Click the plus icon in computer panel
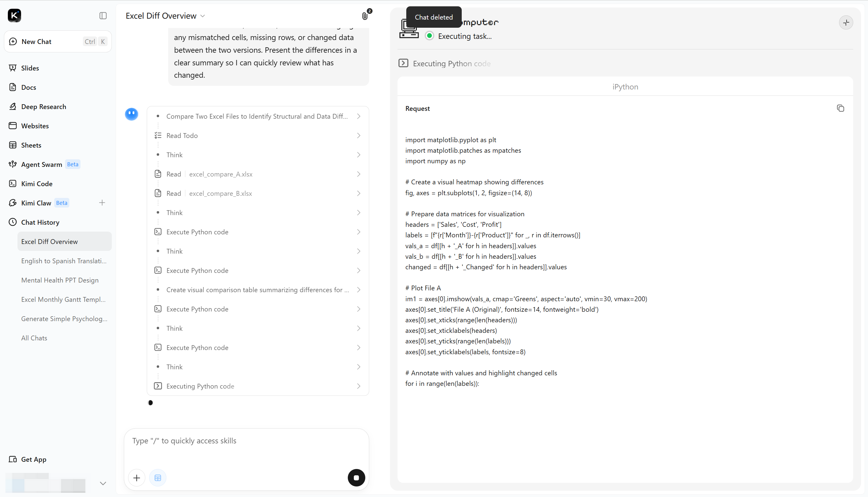Image resolution: width=868 pixels, height=497 pixels. pyautogui.click(x=846, y=23)
